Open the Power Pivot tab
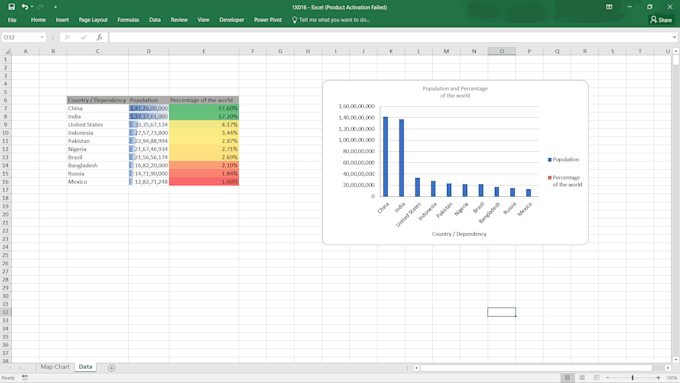 tap(268, 20)
